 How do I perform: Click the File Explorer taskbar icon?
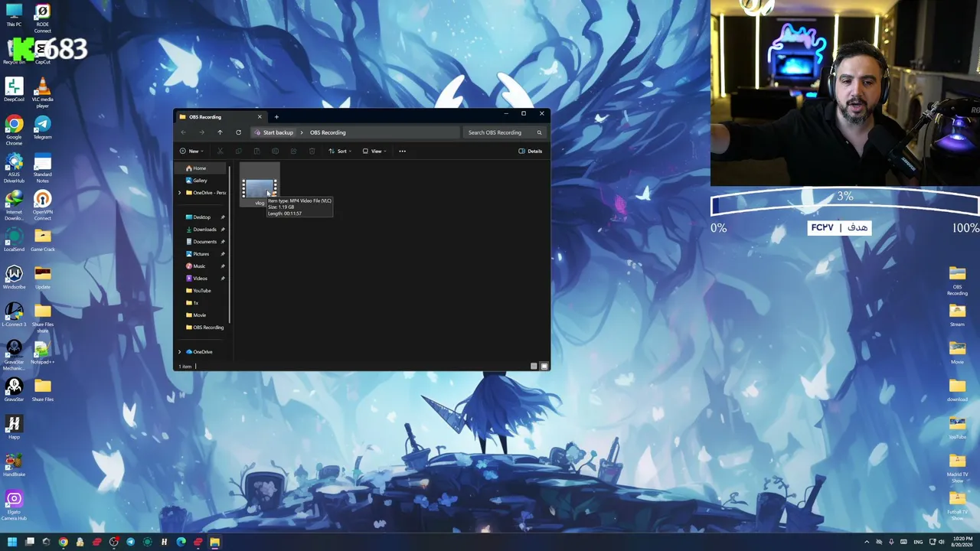tap(214, 542)
